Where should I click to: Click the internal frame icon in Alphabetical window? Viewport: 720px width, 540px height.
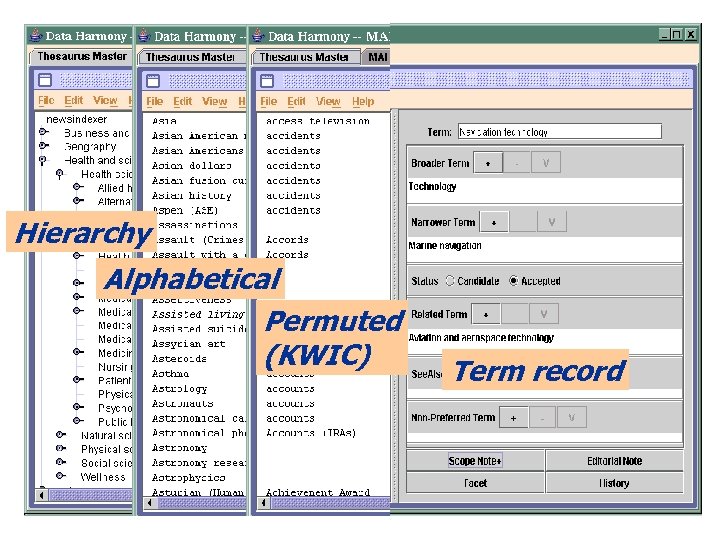point(153,81)
